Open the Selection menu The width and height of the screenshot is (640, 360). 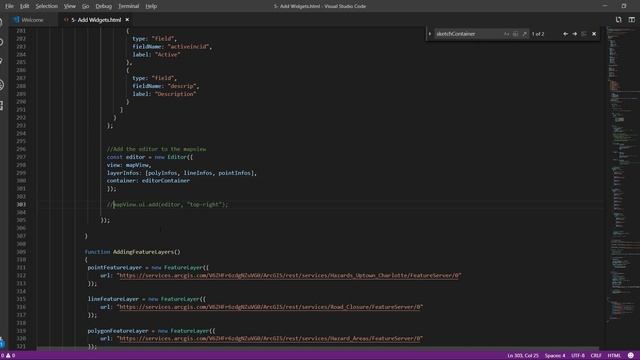pos(47,6)
